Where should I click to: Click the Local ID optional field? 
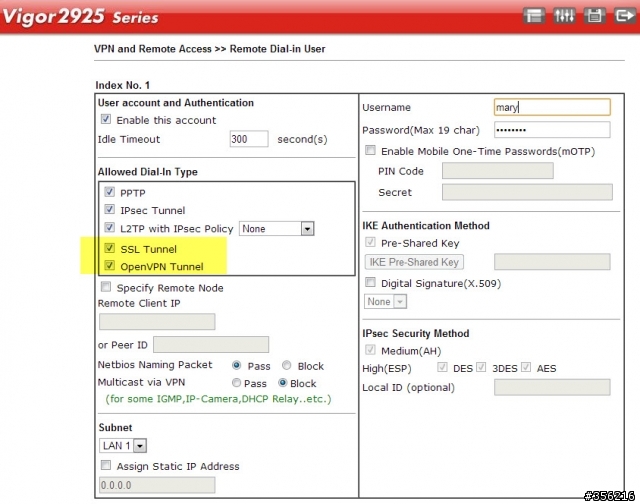point(552,387)
